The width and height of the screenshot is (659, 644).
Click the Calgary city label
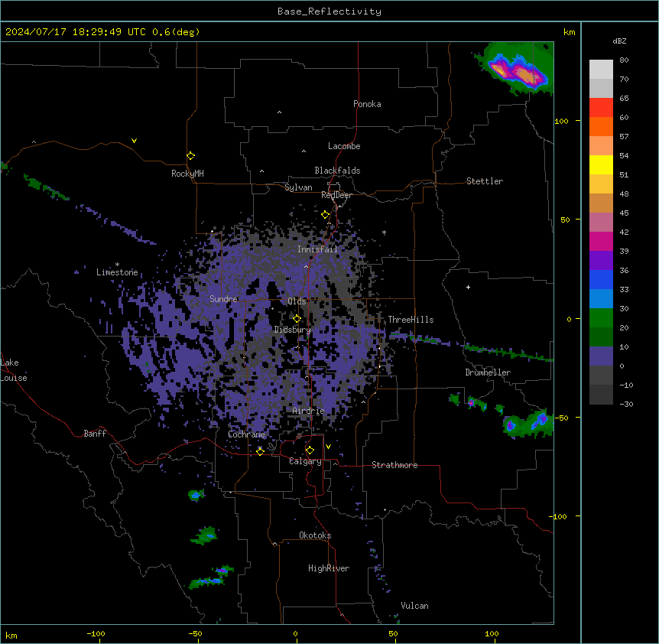point(305,461)
